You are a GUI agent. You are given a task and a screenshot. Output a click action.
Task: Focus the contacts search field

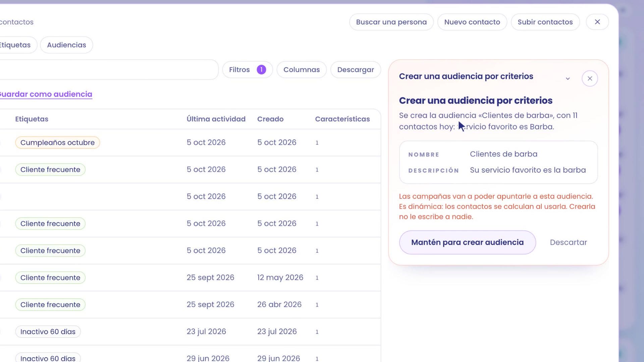click(x=109, y=69)
